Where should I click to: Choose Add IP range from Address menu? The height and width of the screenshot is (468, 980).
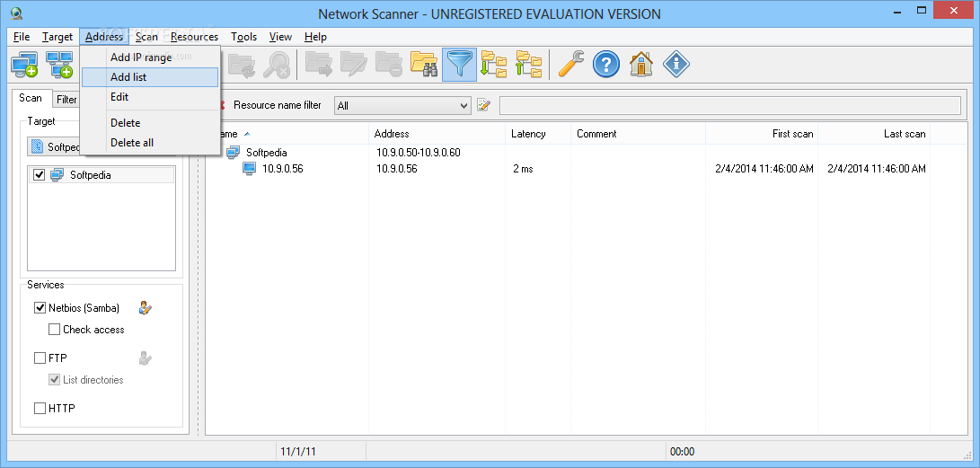(x=150, y=57)
